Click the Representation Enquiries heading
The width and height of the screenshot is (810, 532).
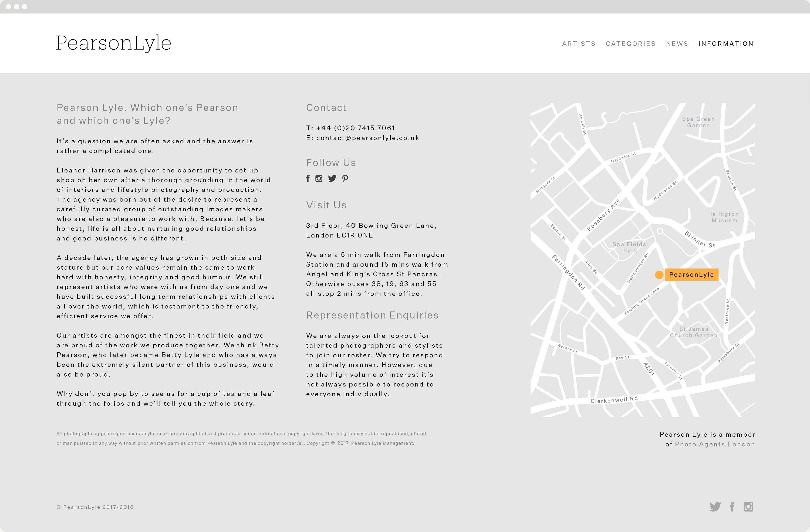pyautogui.click(x=372, y=315)
